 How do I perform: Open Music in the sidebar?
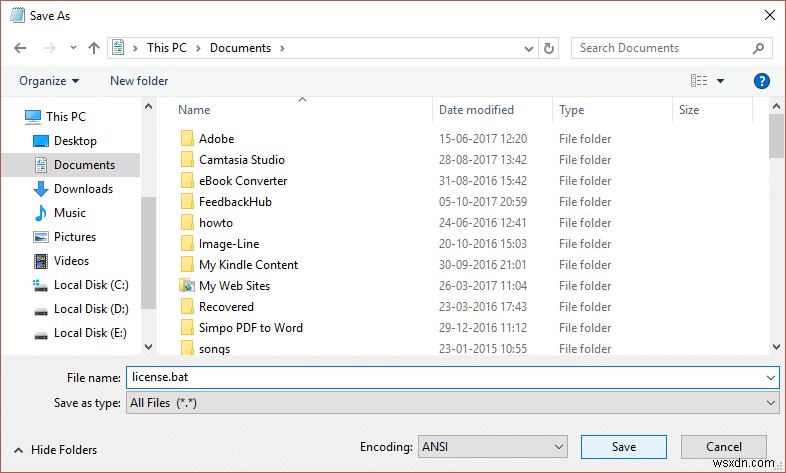click(x=70, y=213)
